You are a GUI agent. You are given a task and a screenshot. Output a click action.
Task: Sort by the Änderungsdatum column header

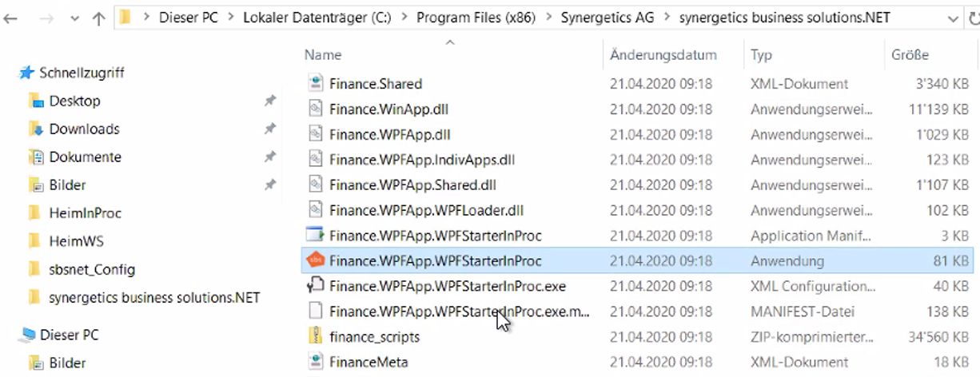(x=663, y=55)
